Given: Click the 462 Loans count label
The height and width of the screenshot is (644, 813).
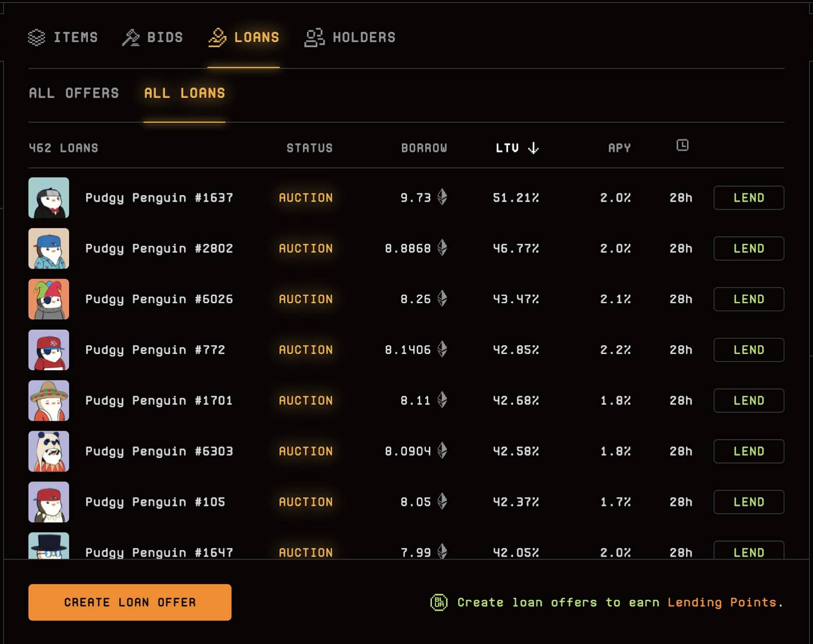Looking at the screenshot, I should click(64, 148).
